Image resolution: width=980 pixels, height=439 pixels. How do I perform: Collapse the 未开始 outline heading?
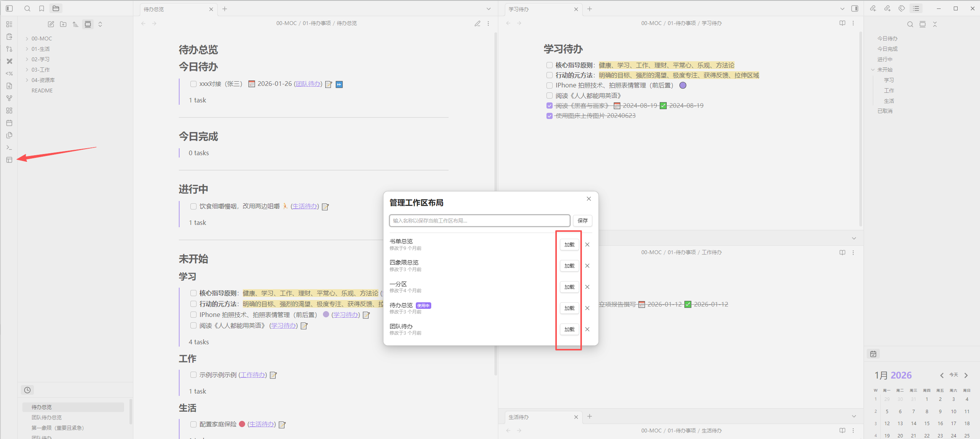[873, 70]
